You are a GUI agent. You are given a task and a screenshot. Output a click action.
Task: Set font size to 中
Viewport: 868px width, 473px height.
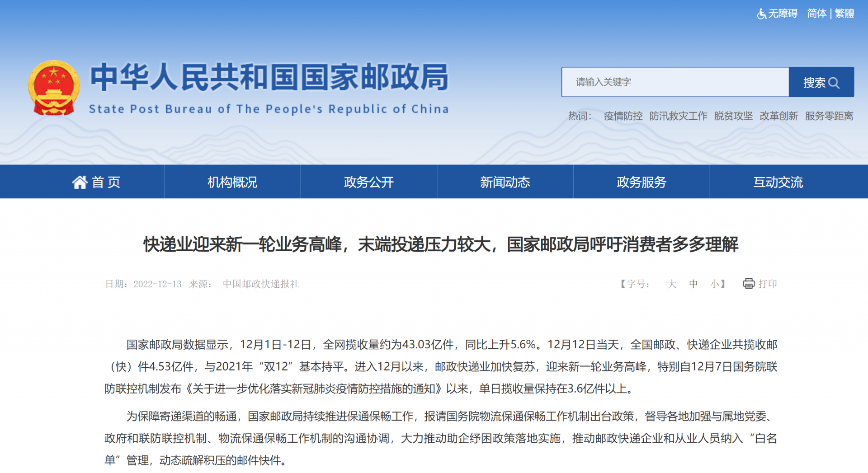point(693,284)
